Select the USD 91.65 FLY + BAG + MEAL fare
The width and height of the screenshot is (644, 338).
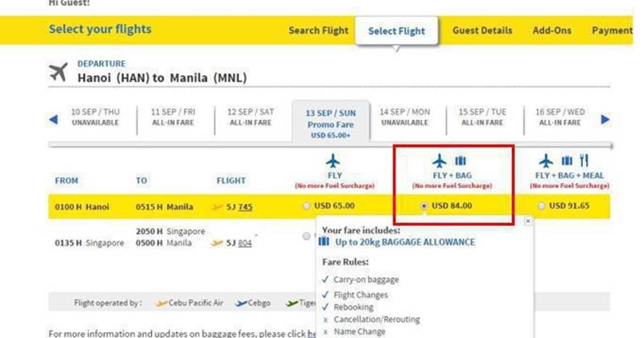541,206
